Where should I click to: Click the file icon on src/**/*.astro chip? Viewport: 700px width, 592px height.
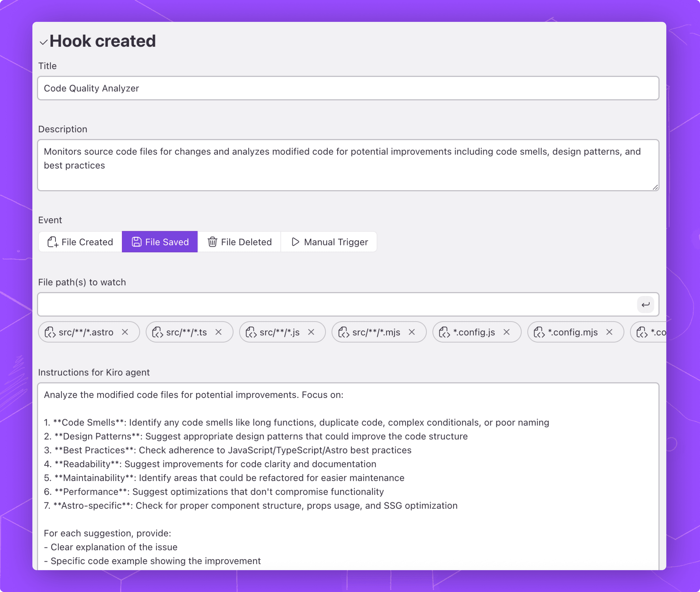point(50,332)
